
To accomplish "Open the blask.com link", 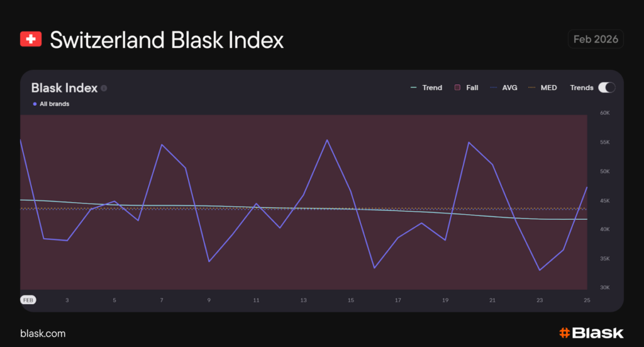I will tap(43, 333).
